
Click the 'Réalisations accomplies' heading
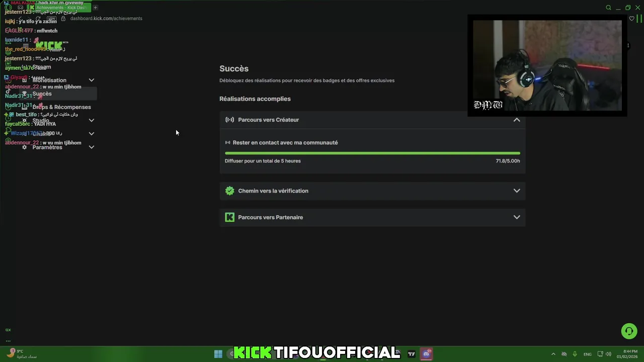pos(255,99)
